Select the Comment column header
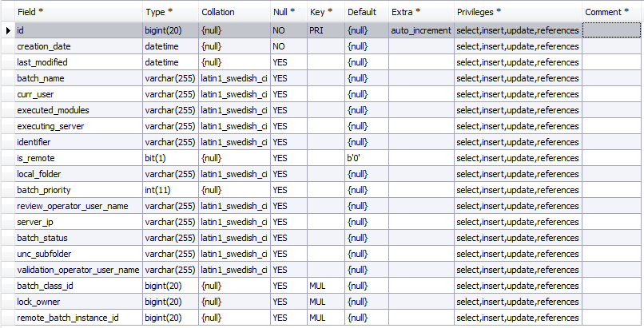Viewport: 644px width, 328px height. pyautogui.click(x=611, y=12)
